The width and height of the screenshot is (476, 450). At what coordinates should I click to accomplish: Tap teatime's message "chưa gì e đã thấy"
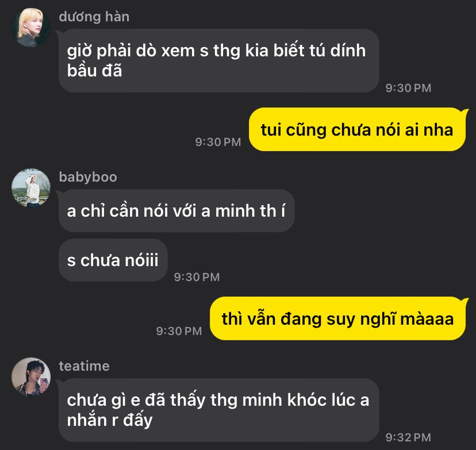[x=219, y=410]
